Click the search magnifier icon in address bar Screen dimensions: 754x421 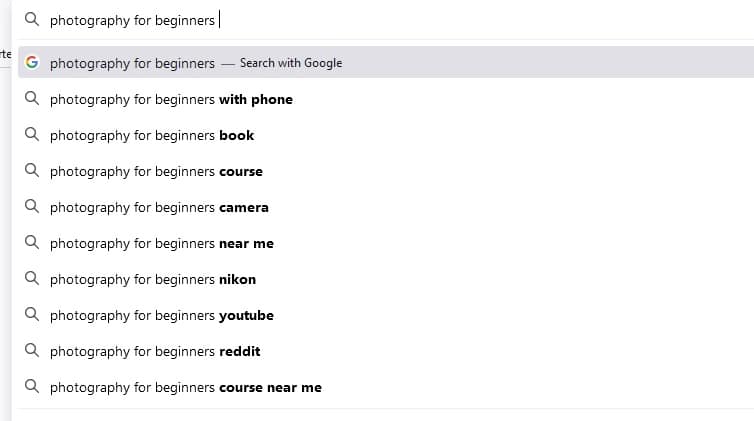[32, 19]
